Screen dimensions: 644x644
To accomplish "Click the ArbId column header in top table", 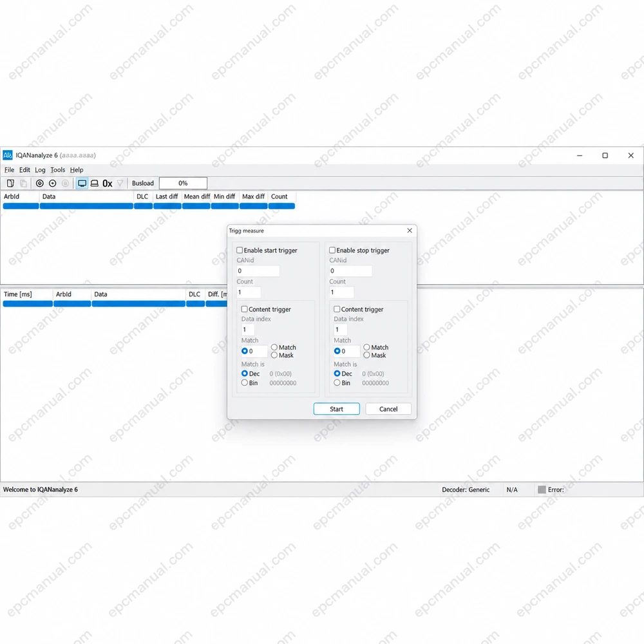I will pyautogui.click(x=21, y=196).
